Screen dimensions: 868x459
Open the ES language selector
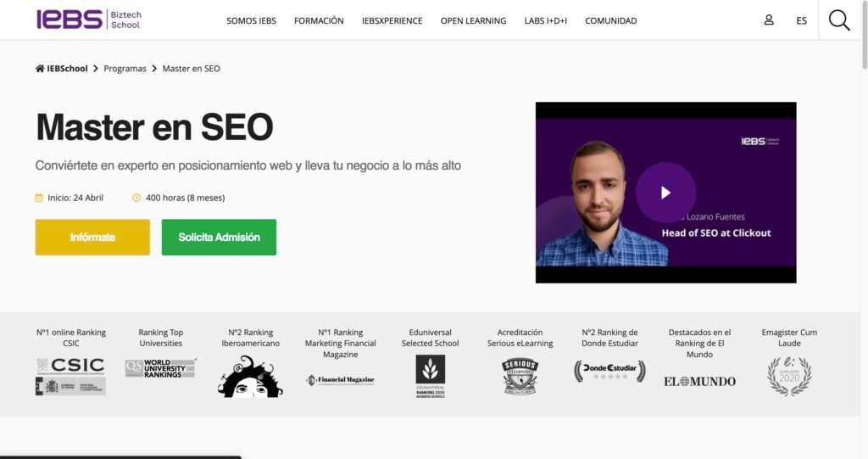tap(802, 20)
